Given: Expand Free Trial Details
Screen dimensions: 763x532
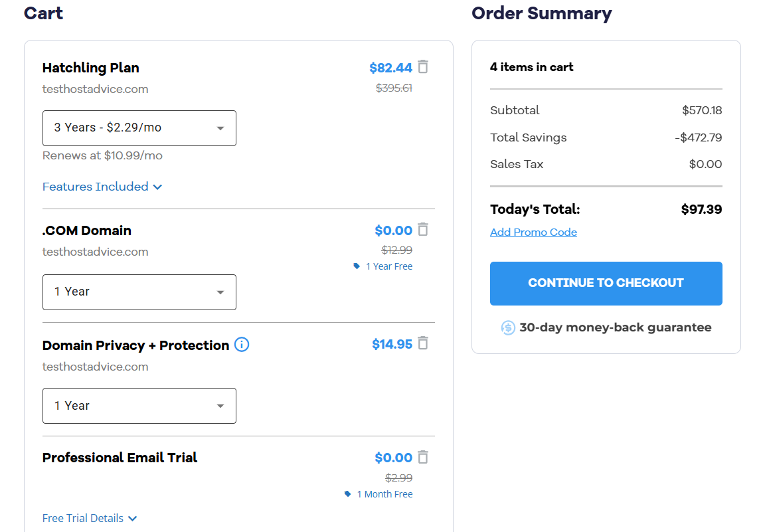Looking at the screenshot, I should [90, 518].
